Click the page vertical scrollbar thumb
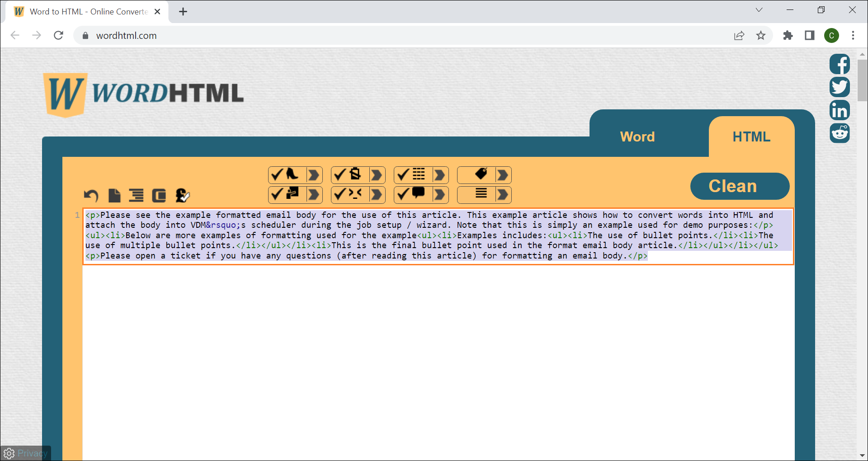The width and height of the screenshot is (868, 461). coord(862,80)
